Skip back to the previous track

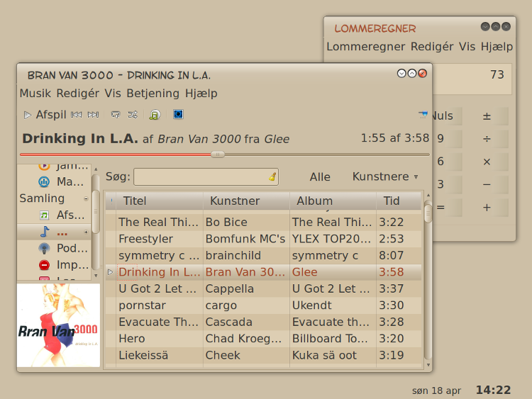[77, 115]
